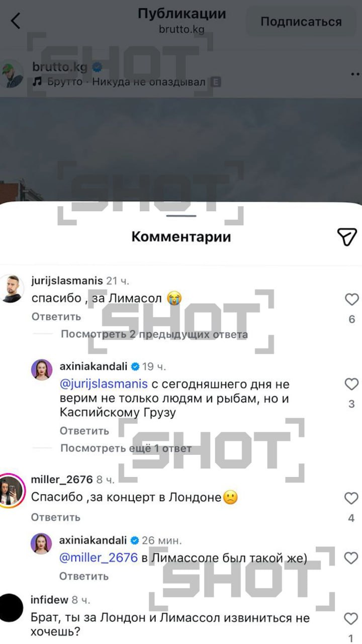Screen dimensions: 362x644
Task: Like axiniakandali's reply about Каспийскому Грузу
Action: pyautogui.click(x=351, y=384)
